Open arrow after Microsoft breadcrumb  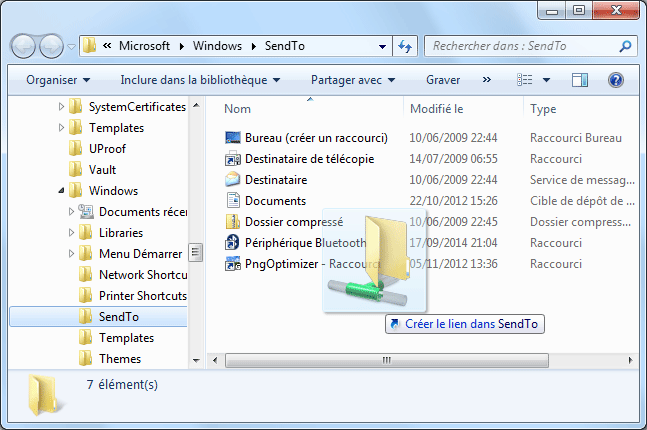click(x=181, y=46)
